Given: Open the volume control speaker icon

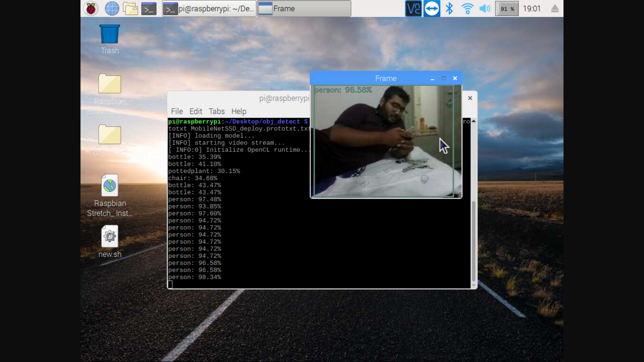Looking at the screenshot, I should pyautogui.click(x=485, y=9).
